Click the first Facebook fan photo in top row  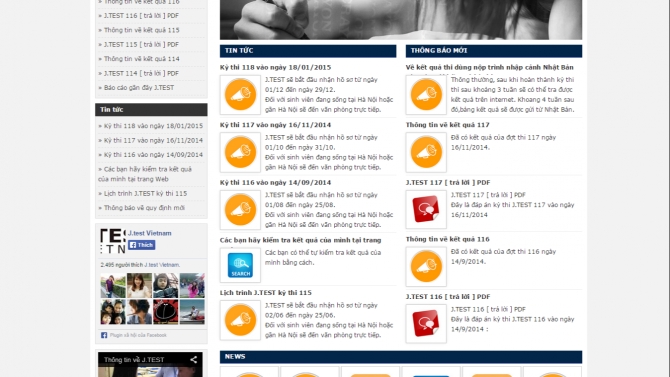(113, 286)
